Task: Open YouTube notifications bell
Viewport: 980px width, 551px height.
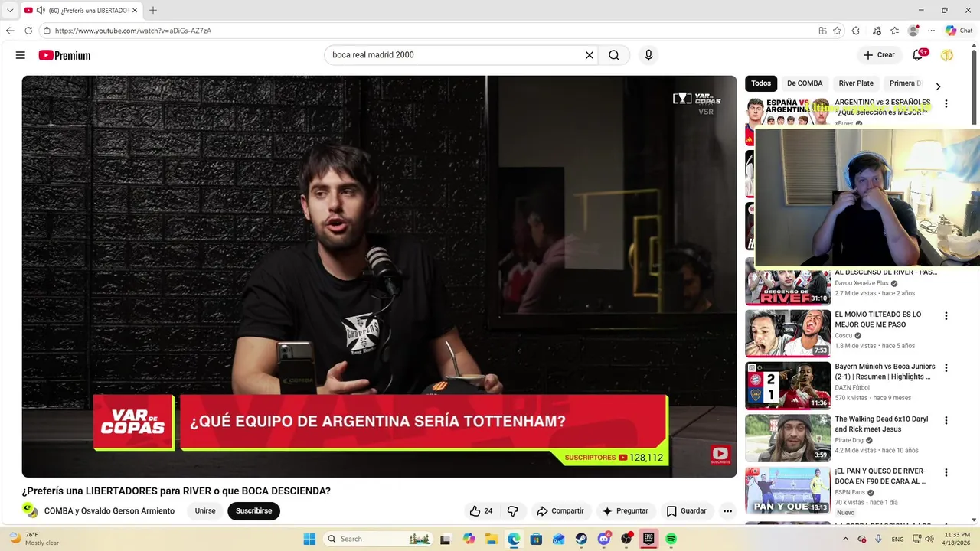Action: (x=917, y=55)
